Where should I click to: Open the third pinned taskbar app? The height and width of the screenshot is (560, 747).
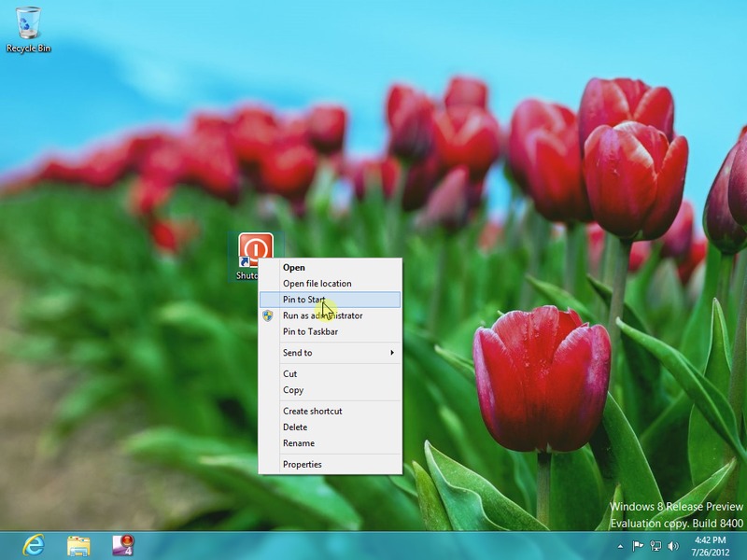click(x=123, y=545)
